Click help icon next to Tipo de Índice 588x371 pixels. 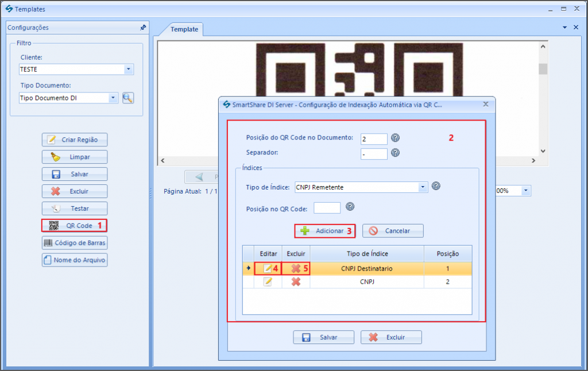pyautogui.click(x=436, y=185)
